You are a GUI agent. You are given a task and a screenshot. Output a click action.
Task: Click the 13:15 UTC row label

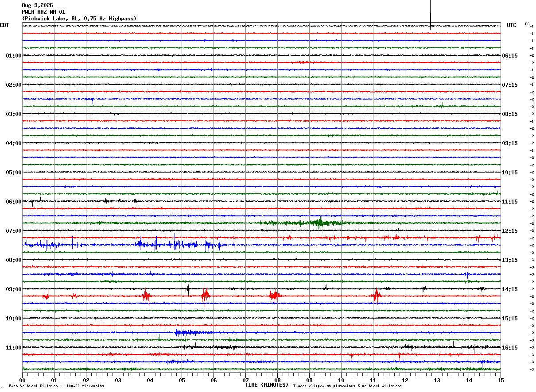(x=510, y=260)
